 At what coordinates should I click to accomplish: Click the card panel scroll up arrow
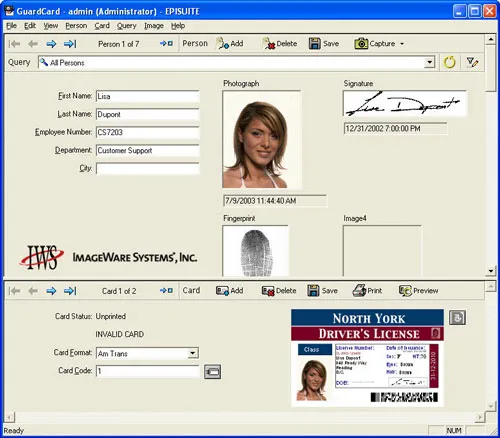(491, 287)
